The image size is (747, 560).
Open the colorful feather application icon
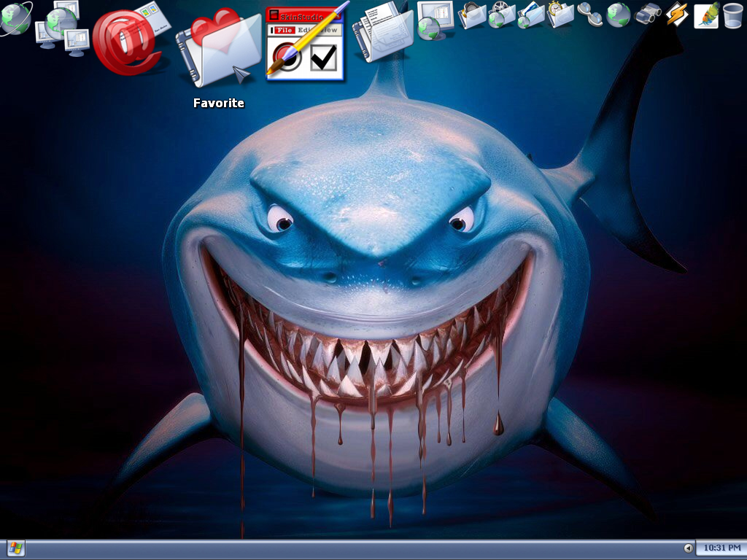[706, 15]
